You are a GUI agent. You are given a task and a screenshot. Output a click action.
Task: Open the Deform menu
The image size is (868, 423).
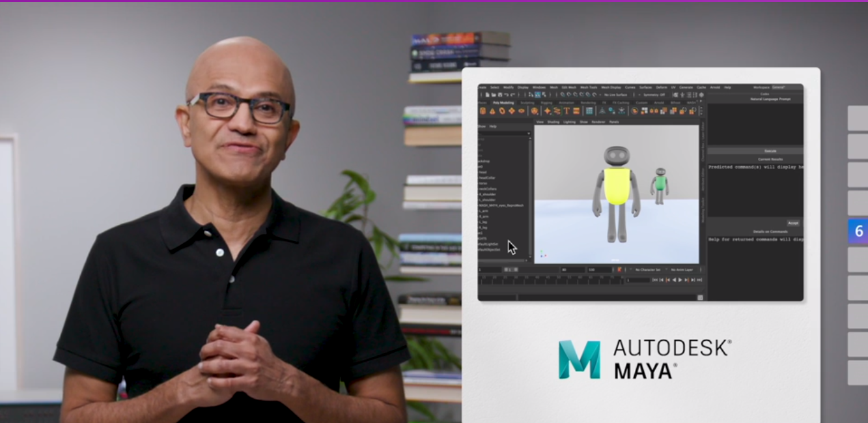click(661, 87)
